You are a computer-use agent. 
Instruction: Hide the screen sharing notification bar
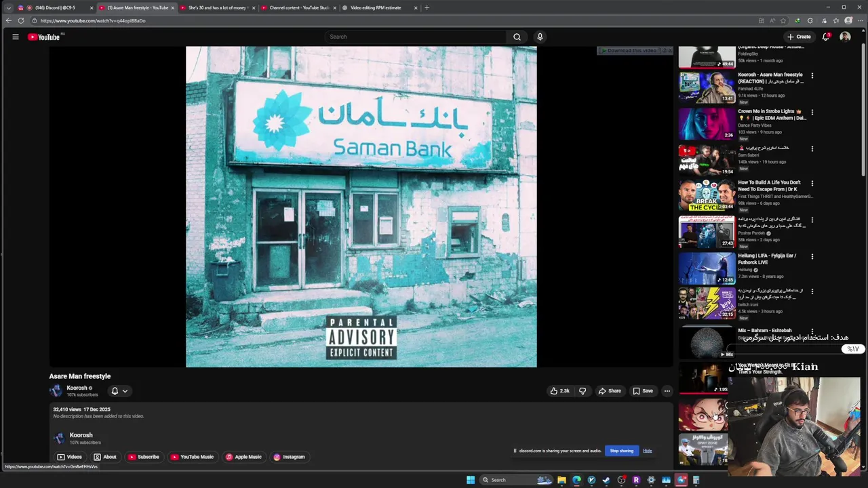point(648,451)
